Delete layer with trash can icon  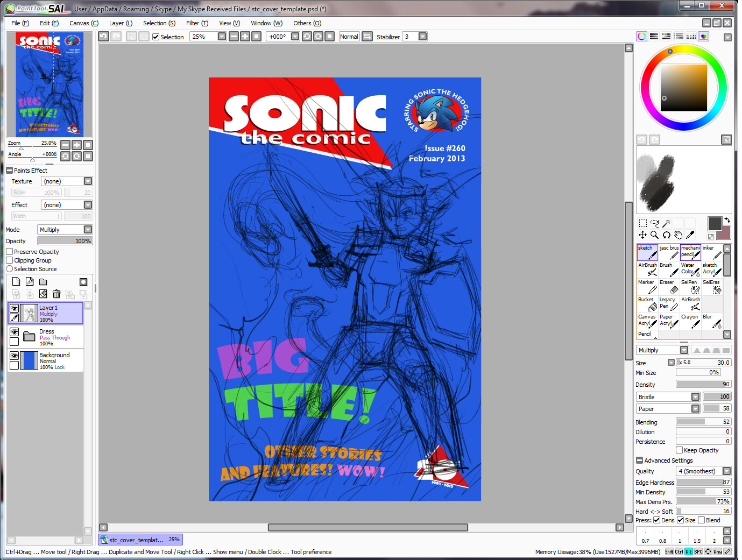coord(56,294)
